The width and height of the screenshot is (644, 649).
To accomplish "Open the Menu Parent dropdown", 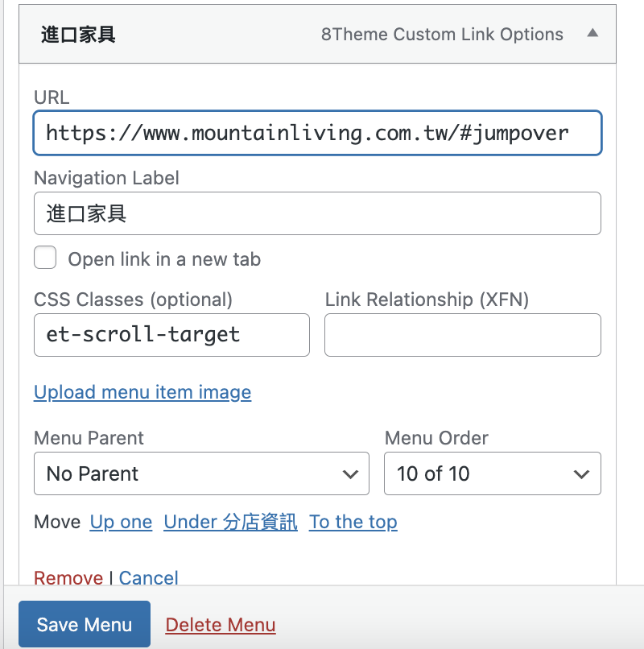I will pyautogui.click(x=201, y=473).
